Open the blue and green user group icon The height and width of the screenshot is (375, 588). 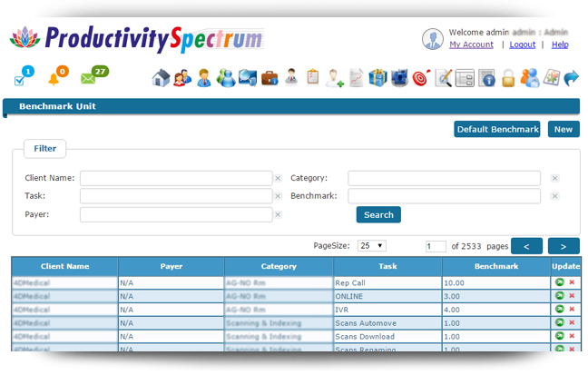pos(226,78)
